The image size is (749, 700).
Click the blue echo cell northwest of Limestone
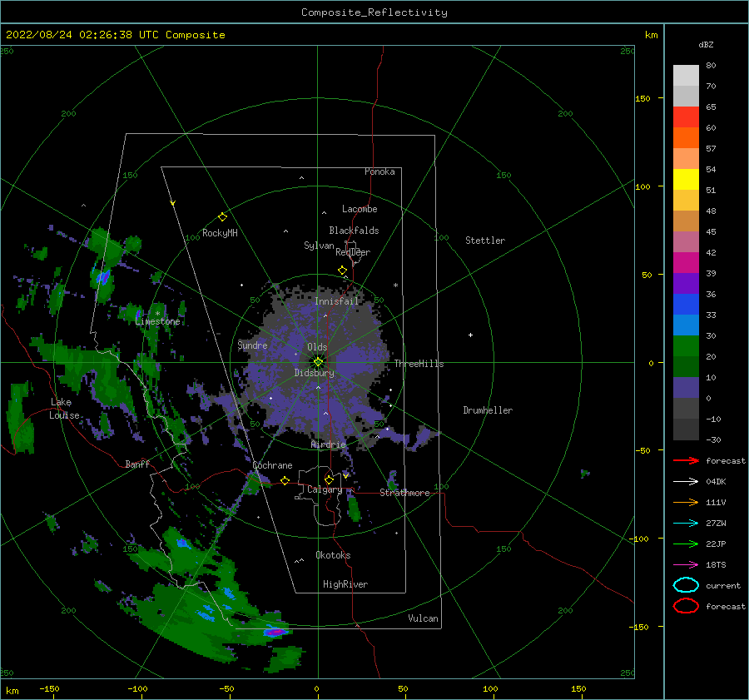click(x=103, y=277)
